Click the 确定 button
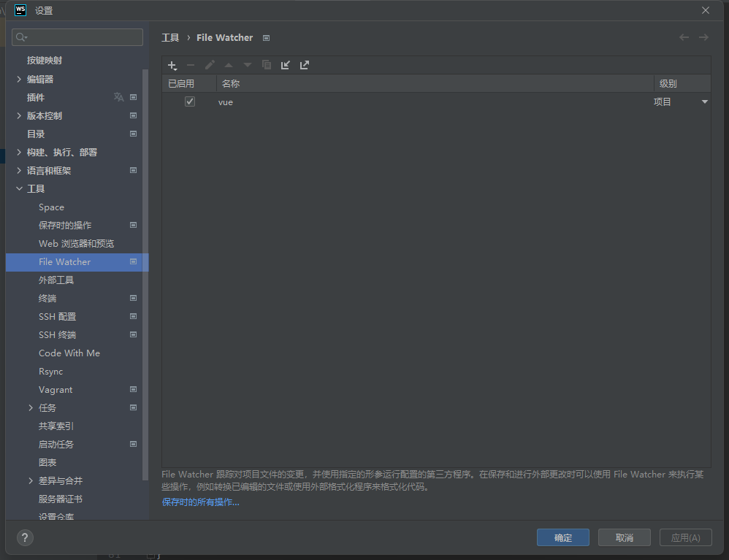Viewport: 729px width, 560px height. click(x=563, y=537)
